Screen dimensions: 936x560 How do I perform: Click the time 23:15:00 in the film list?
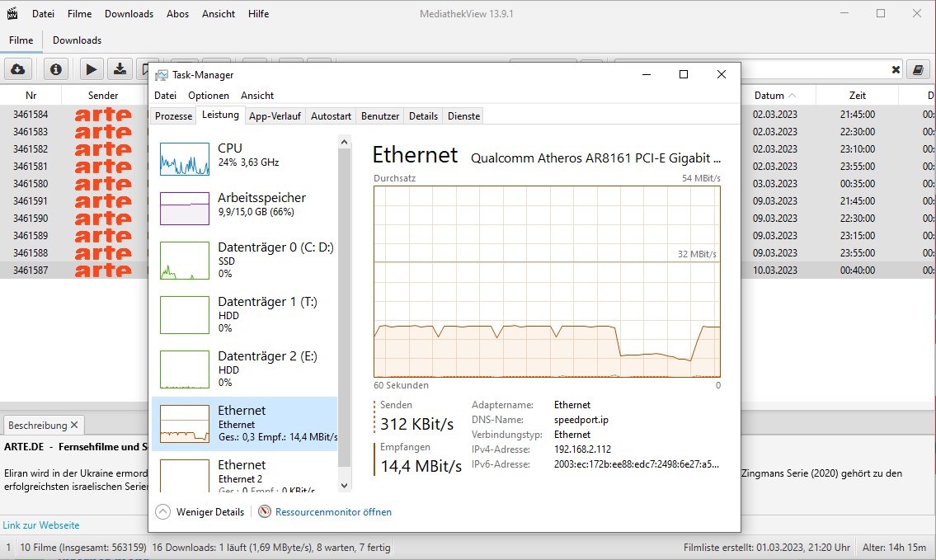click(x=857, y=236)
